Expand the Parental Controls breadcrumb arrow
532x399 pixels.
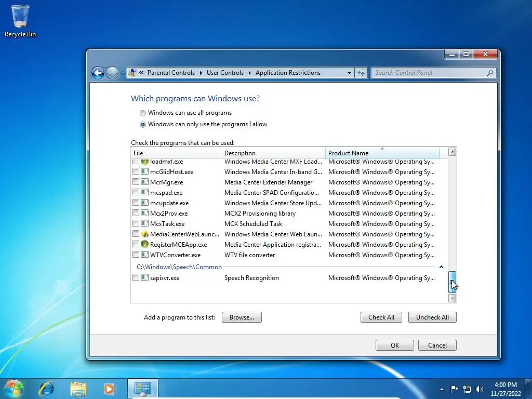click(201, 73)
